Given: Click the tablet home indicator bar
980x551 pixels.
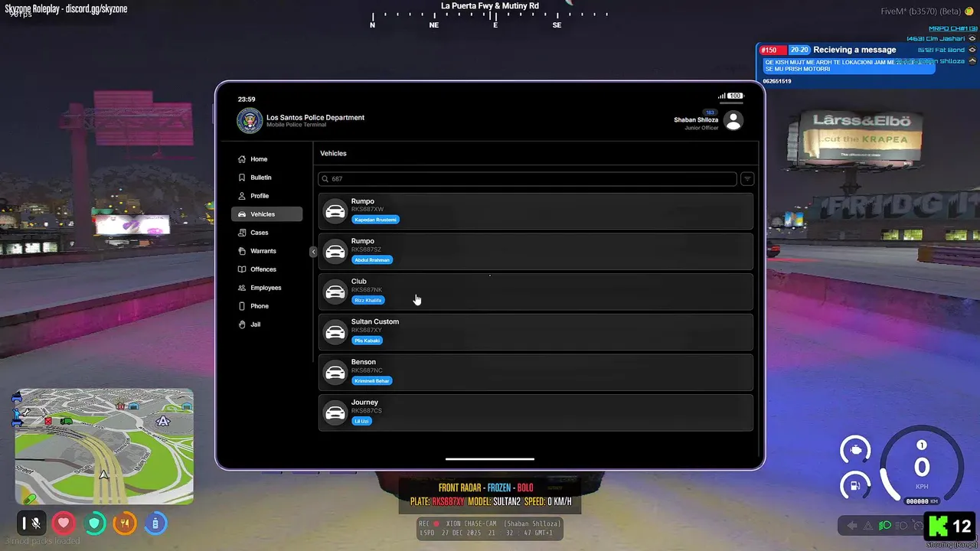Looking at the screenshot, I should point(490,459).
